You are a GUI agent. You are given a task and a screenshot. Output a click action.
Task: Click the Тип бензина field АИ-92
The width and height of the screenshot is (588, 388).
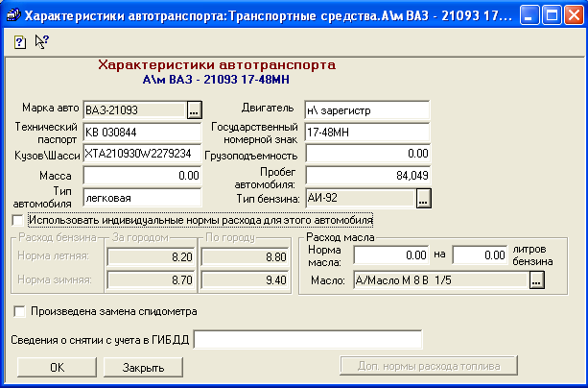pos(361,198)
